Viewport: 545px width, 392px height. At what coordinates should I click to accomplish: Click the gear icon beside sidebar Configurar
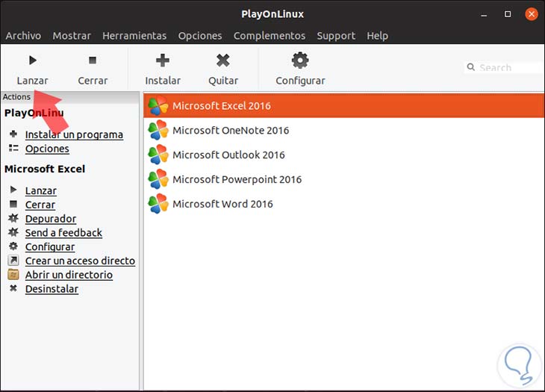pyautogui.click(x=13, y=246)
